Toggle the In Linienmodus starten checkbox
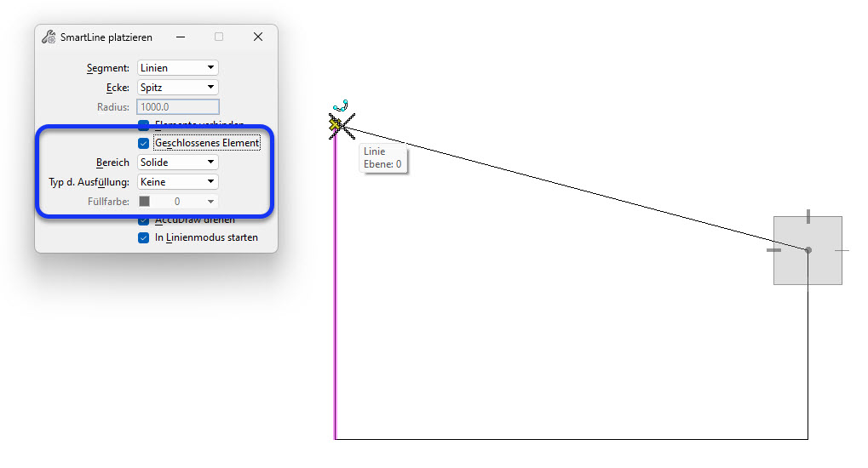Screen dimensions: 868x468 143,238
